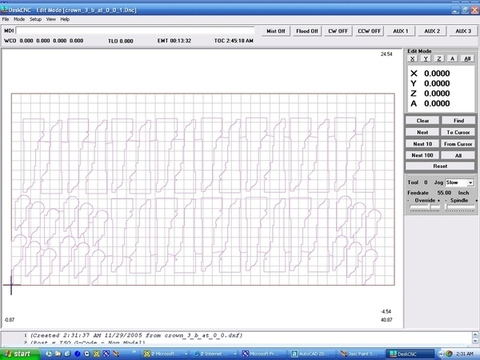This screenshot has height=360, width=480.
Task: Click the From Cursor button
Action: click(x=458, y=144)
